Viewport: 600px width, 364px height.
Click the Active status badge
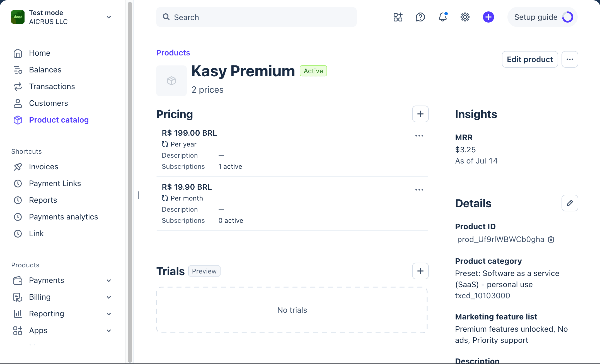(313, 71)
